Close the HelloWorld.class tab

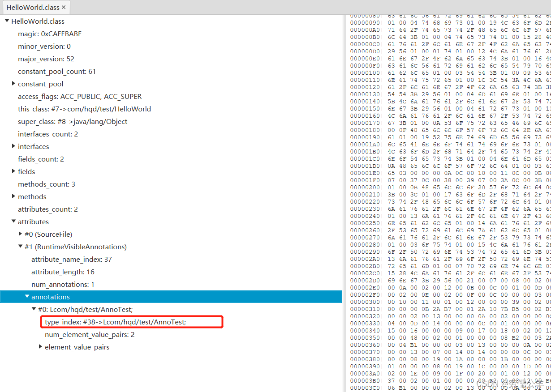click(x=64, y=8)
